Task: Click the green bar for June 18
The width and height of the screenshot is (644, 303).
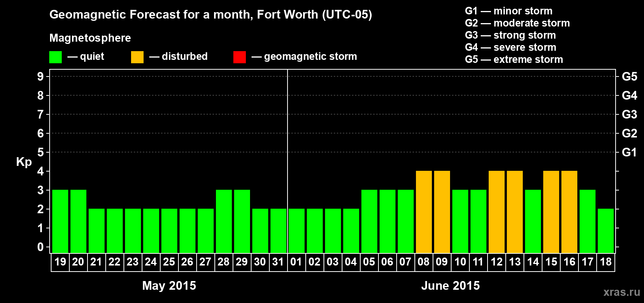Action: tap(606, 231)
